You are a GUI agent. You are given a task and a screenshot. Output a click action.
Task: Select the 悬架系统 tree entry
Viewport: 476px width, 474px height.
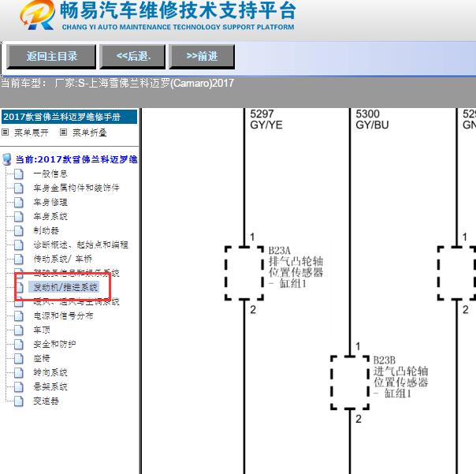[x=50, y=386]
